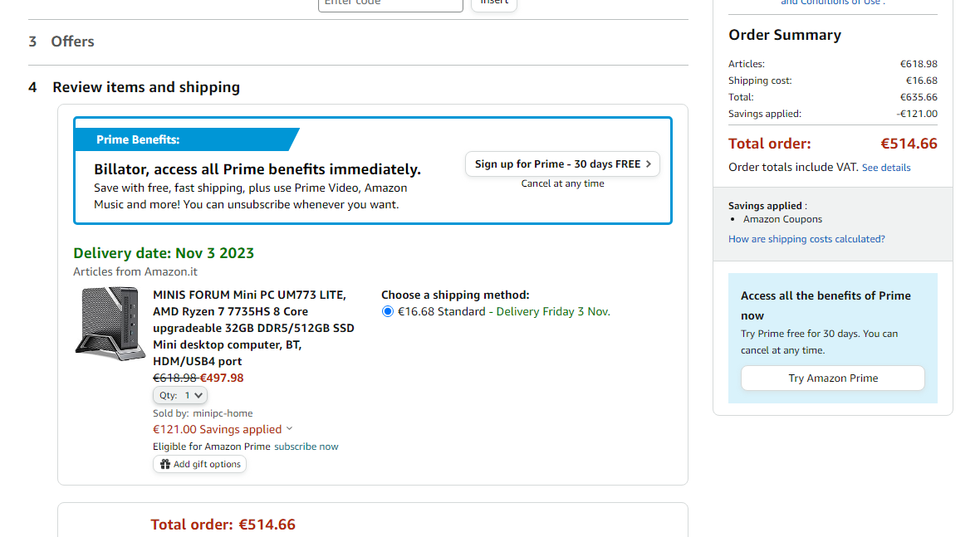Screen dimensions: 980x537
Task: Expand the €121.00 Savings applied details
Action: point(289,429)
